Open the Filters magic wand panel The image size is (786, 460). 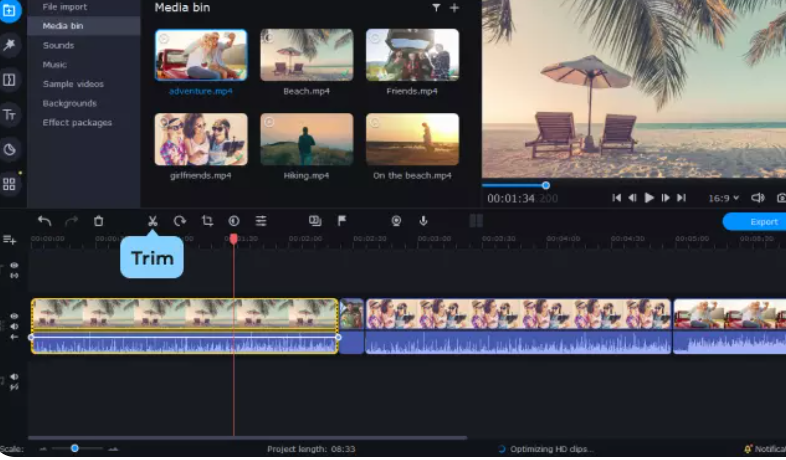tap(10, 45)
